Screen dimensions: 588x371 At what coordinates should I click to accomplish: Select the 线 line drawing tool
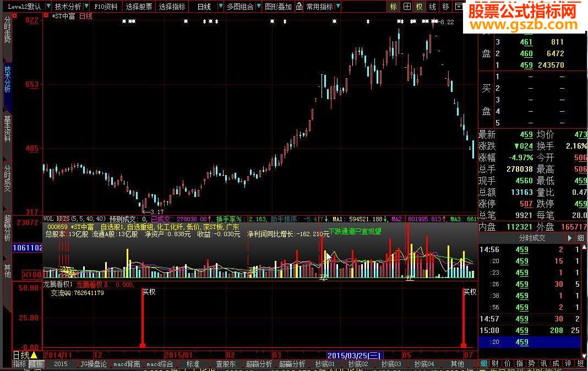(433, 7)
